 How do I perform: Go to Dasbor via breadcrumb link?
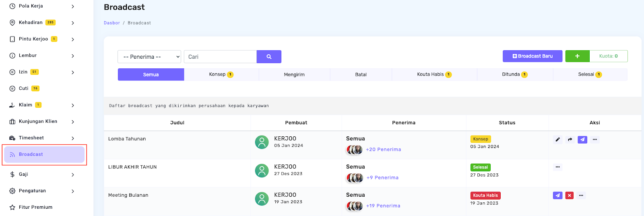pyautogui.click(x=111, y=23)
